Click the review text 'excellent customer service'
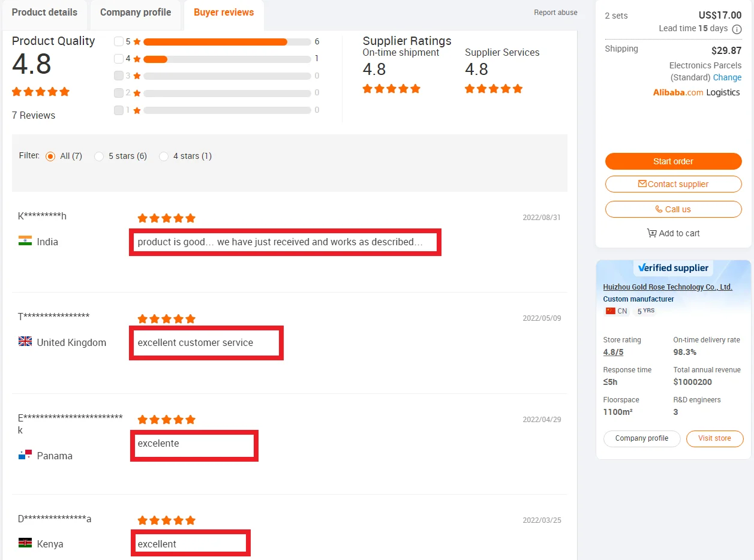 [x=196, y=343]
